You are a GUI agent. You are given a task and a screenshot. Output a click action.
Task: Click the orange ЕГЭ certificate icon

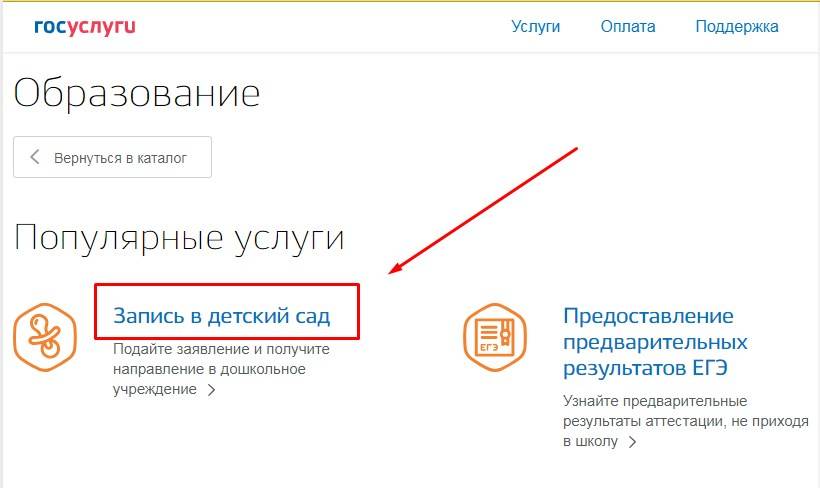[x=494, y=336]
